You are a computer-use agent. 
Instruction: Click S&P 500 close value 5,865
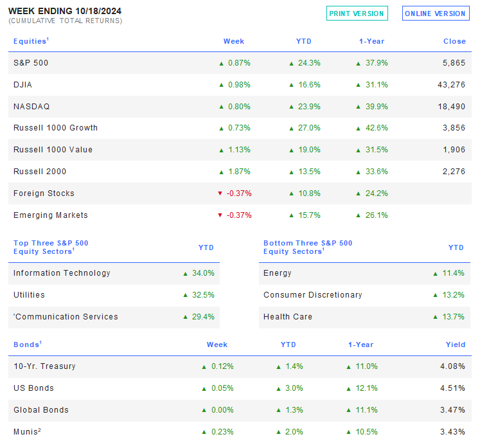tap(454, 63)
